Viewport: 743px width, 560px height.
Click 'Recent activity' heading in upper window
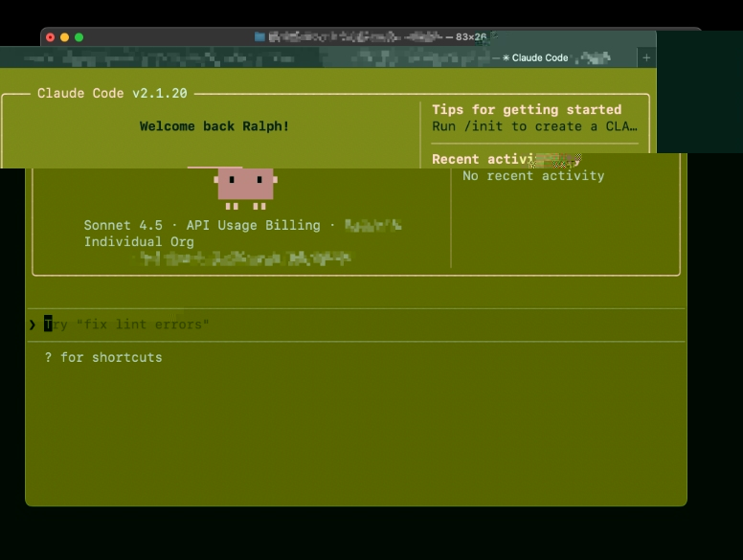click(x=507, y=159)
